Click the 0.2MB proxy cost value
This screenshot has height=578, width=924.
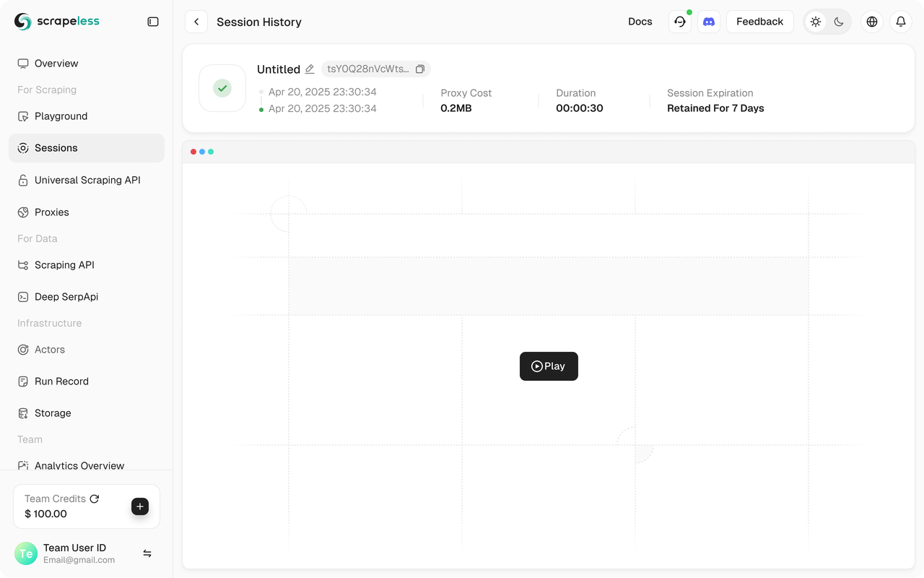pyautogui.click(x=456, y=108)
